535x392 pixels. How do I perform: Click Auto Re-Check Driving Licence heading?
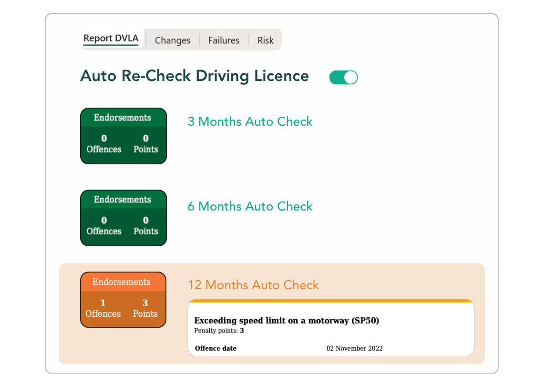pos(195,76)
